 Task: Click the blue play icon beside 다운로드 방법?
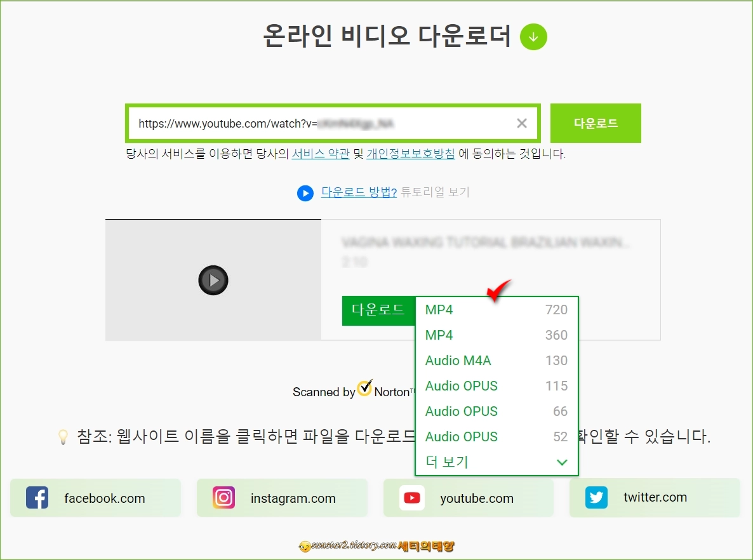[x=305, y=193]
